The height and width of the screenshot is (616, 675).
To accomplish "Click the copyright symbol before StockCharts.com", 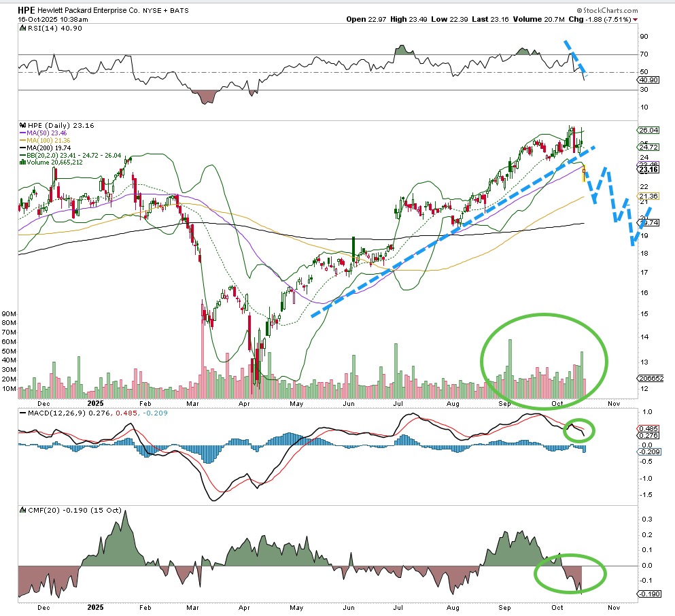I will click(579, 10).
